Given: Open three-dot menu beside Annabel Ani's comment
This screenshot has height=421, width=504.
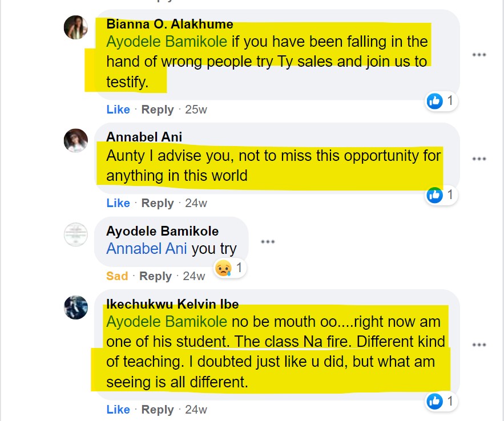Looking at the screenshot, I should (479, 159).
